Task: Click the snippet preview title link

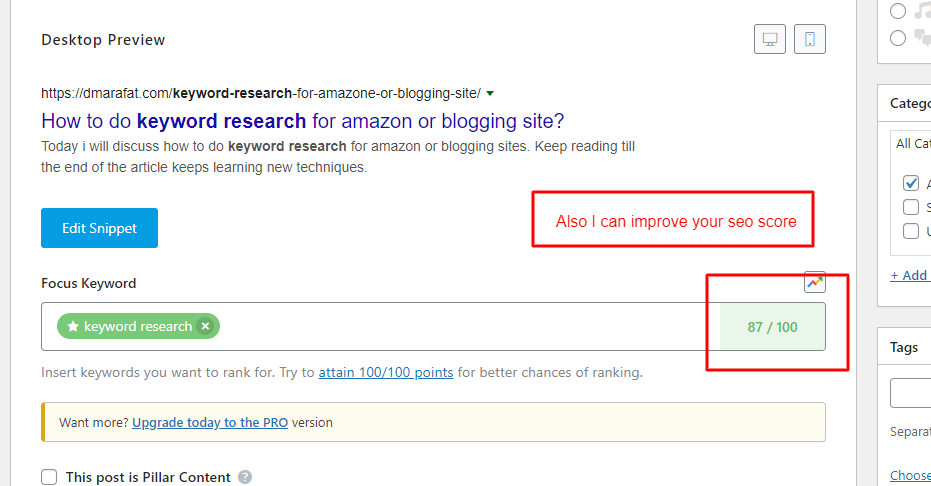Action: click(302, 121)
